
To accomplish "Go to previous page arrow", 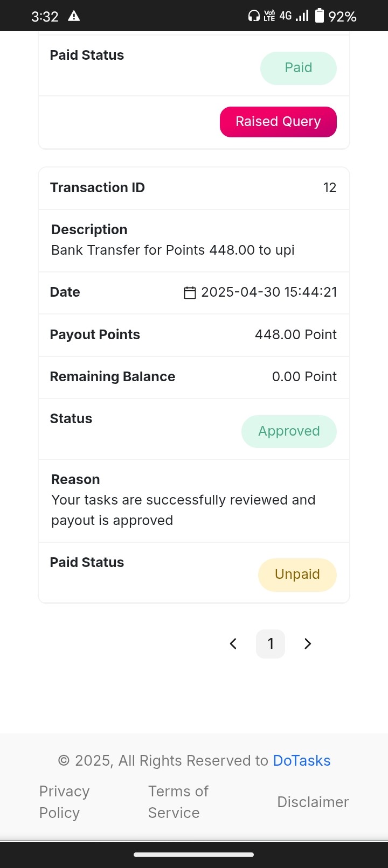I will click(x=233, y=643).
